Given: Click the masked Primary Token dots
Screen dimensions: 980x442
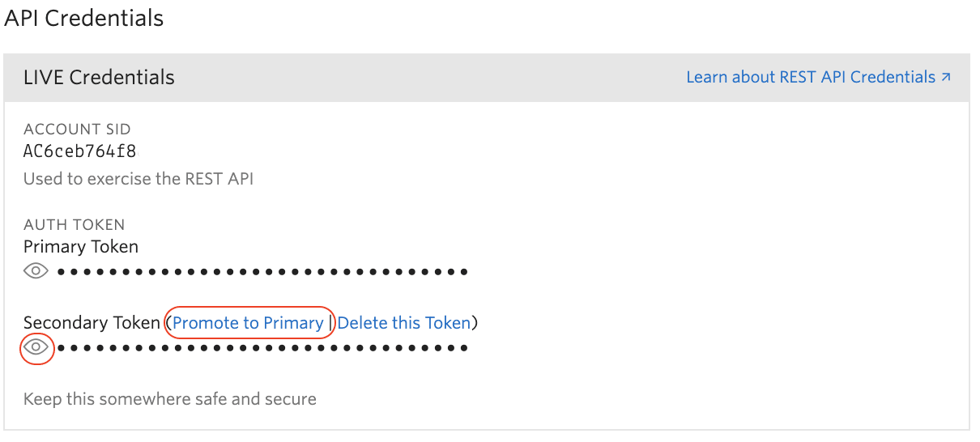Looking at the screenshot, I should tap(263, 272).
